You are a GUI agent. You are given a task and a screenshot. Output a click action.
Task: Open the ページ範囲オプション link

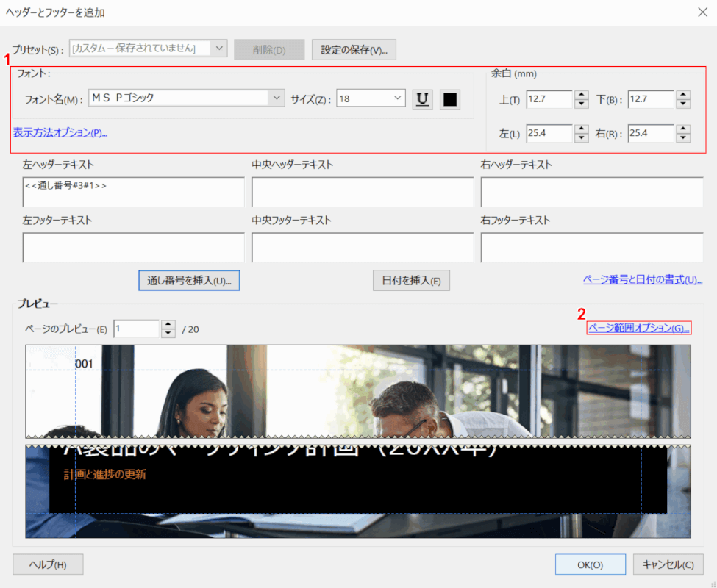pyautogui.click(x=639, y=329)
